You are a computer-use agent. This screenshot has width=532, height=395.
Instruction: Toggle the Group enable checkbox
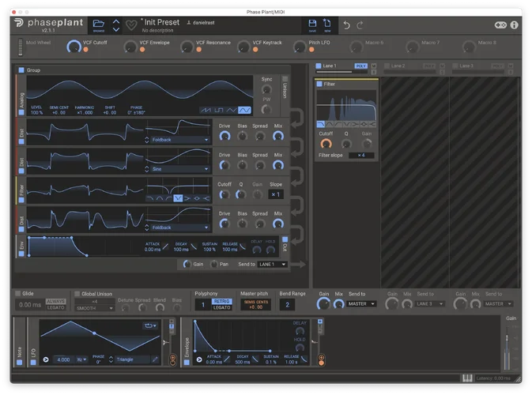(22, 70)
